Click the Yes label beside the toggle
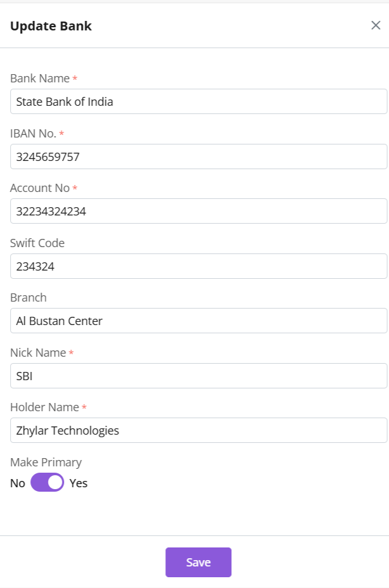Viewport: 389px width, 588px height. 79,483
